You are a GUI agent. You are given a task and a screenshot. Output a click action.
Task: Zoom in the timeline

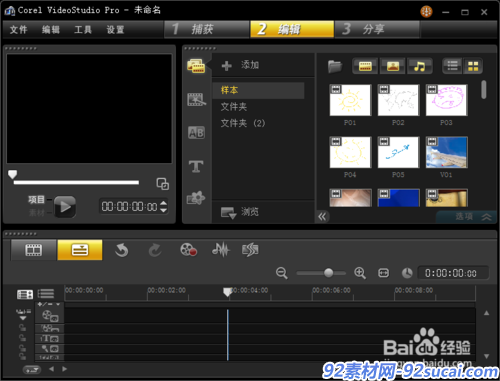(360, 273)
